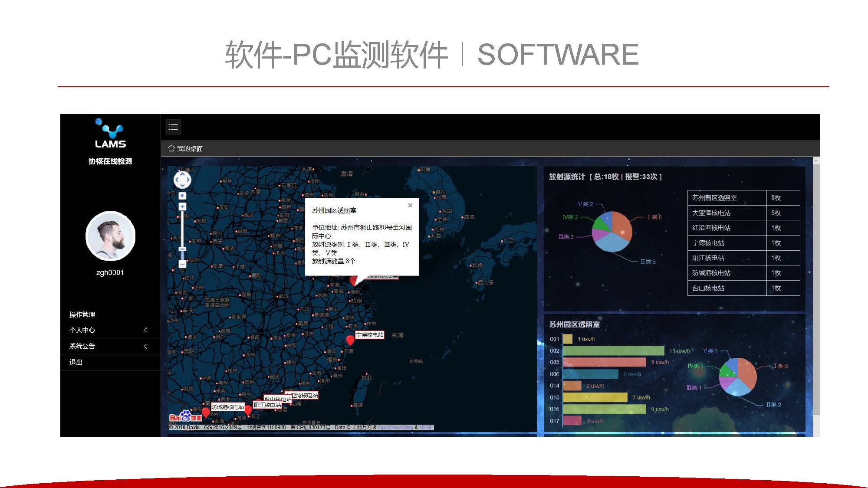Click the user avatar photo
This screenshot has width=868, height=488.
click(110, 236)
